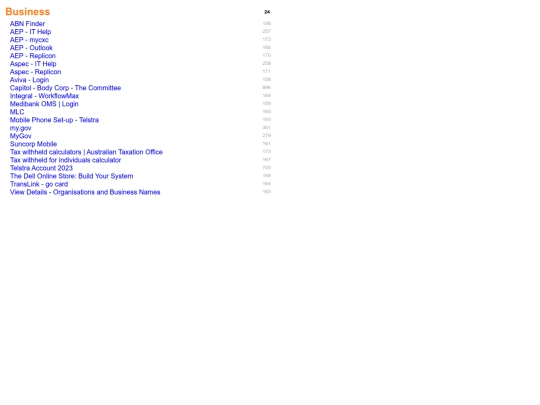
Task: Click the number 170 beside AEP - Replicon
Action: [x=267, y=55]
